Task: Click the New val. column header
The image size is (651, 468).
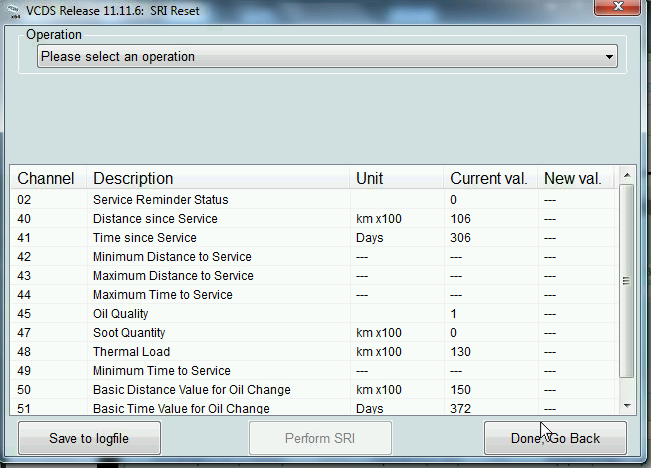Action: pos(572,179)
